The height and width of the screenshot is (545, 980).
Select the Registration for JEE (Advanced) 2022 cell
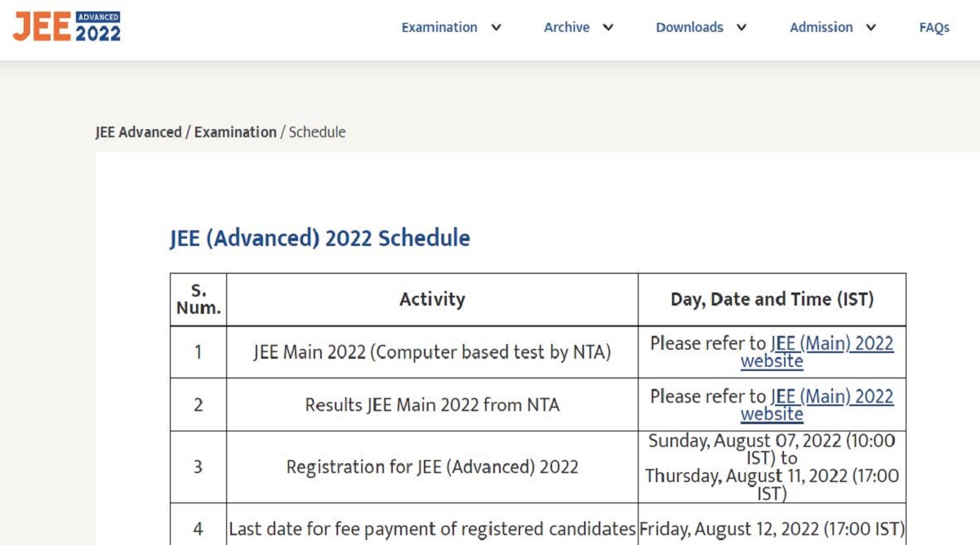(x=432, y=467)
